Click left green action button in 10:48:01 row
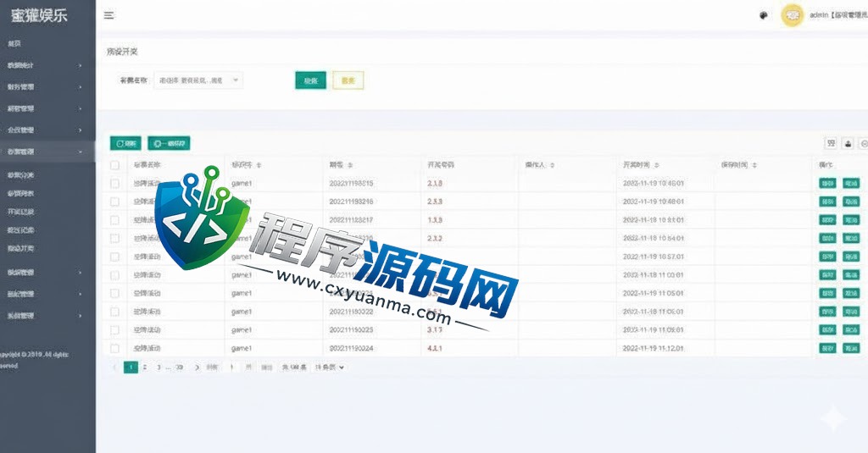 827,202
